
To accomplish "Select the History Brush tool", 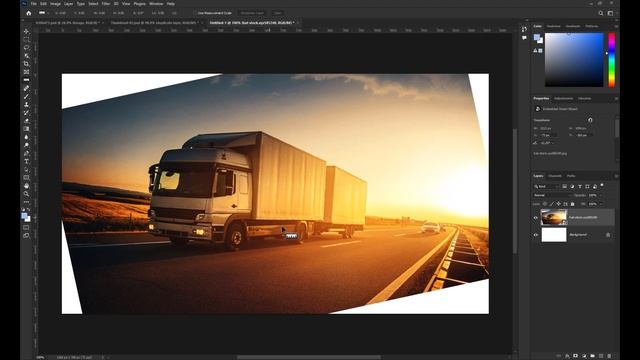I will (x=27, y=113).
